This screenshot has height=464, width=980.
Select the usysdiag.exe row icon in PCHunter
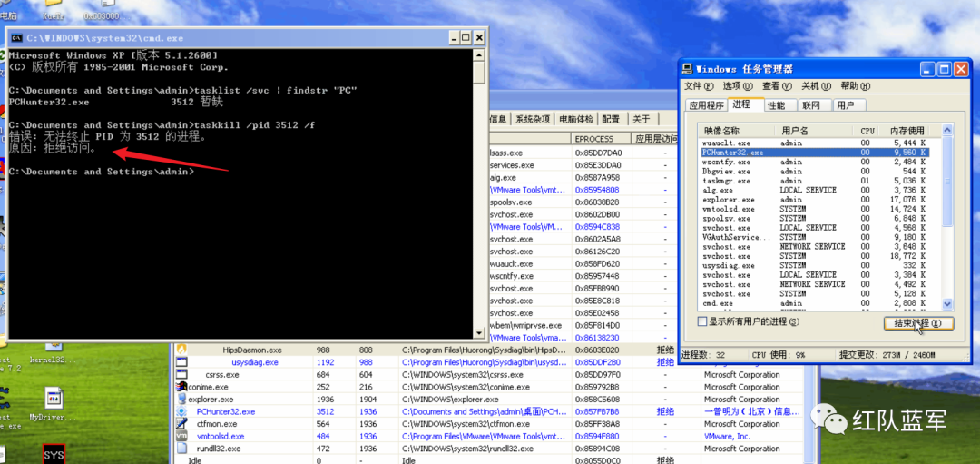tap(181, 362)
